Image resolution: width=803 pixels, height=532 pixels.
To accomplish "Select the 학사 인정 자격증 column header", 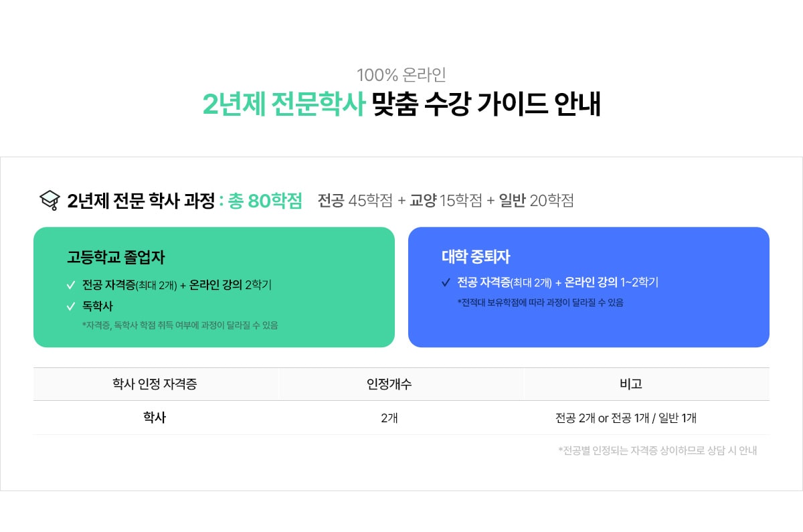I will tap(155, 384).
